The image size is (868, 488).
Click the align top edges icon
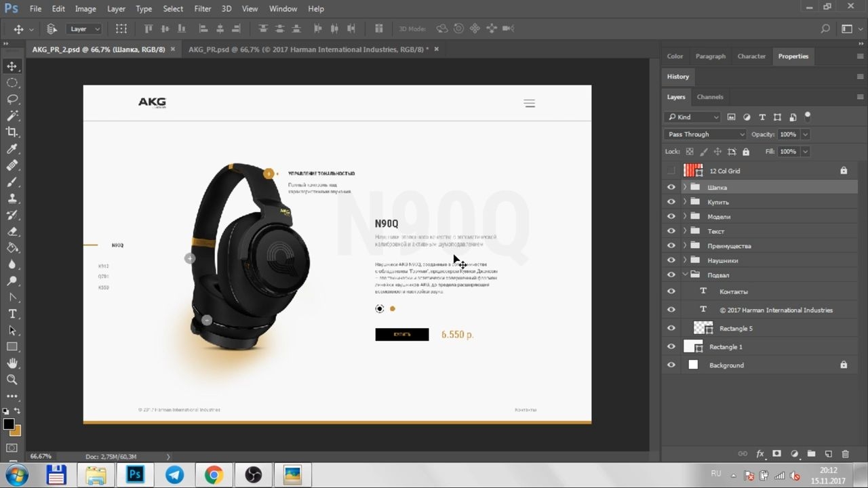[149, 28]
